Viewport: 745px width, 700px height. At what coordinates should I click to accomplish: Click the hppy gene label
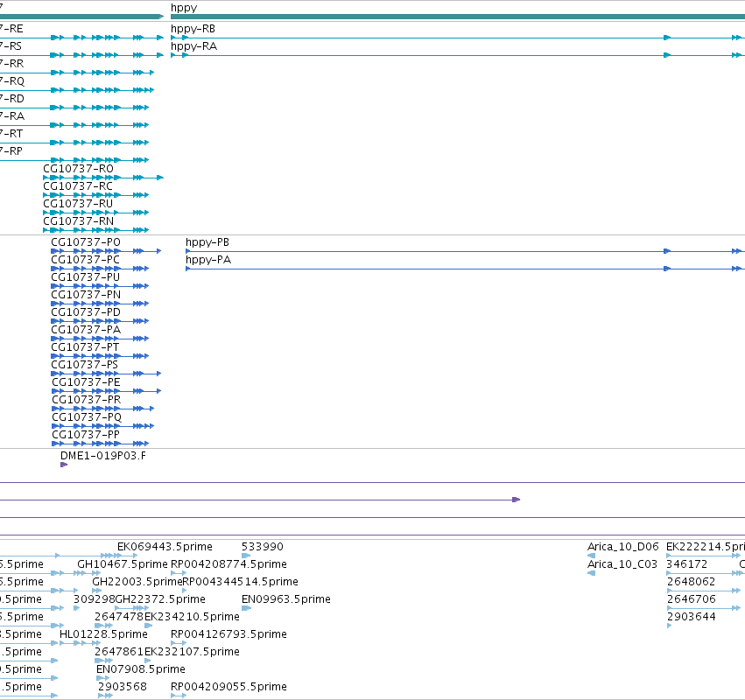pyautogui.click(x=184, y=8)
